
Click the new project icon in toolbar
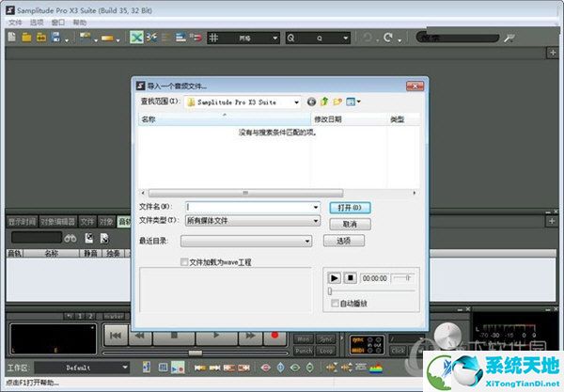12,37
